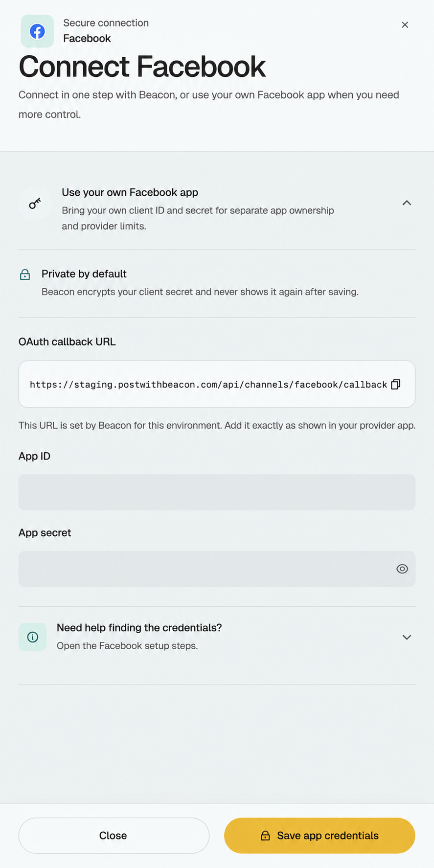Viewport: 434px width, 868px height.
Task: Click the padlock icon next to Private by default
Action: click(25, 274)
